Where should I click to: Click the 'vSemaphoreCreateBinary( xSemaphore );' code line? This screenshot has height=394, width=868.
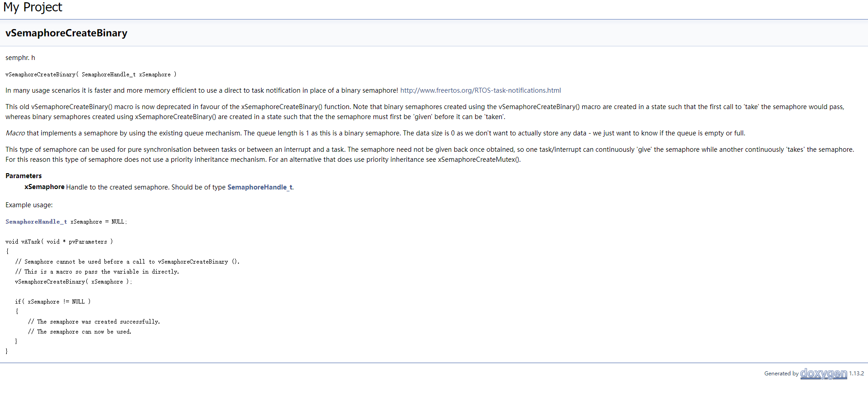74,282
